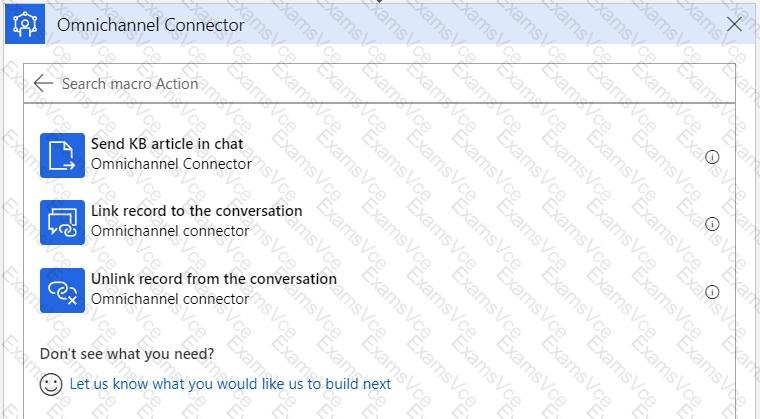The height and width of the screenshot is (419, 760).
Task: Go back using the left arrow
Action: tap(43, 84)
